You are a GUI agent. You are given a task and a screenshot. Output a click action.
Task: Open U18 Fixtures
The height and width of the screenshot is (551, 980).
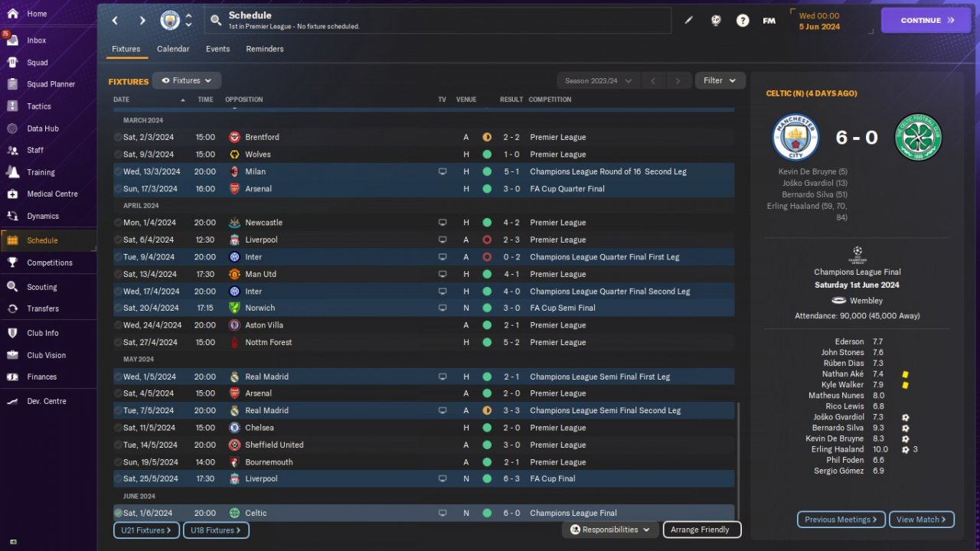(216, 530)
